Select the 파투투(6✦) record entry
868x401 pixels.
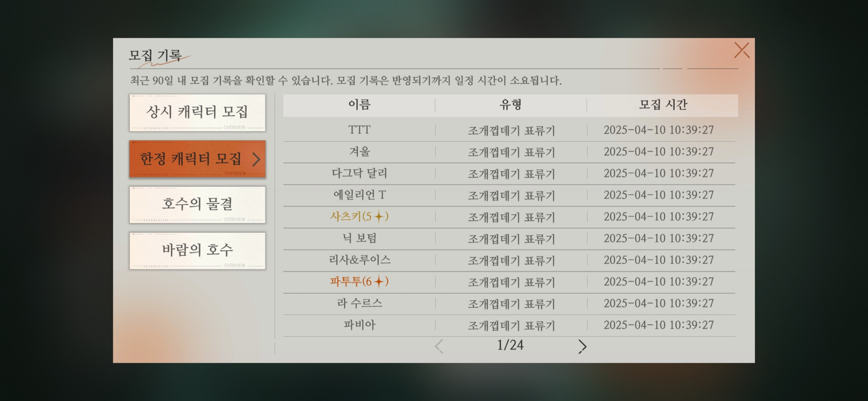pyautogui.click(x=359, y=282)
